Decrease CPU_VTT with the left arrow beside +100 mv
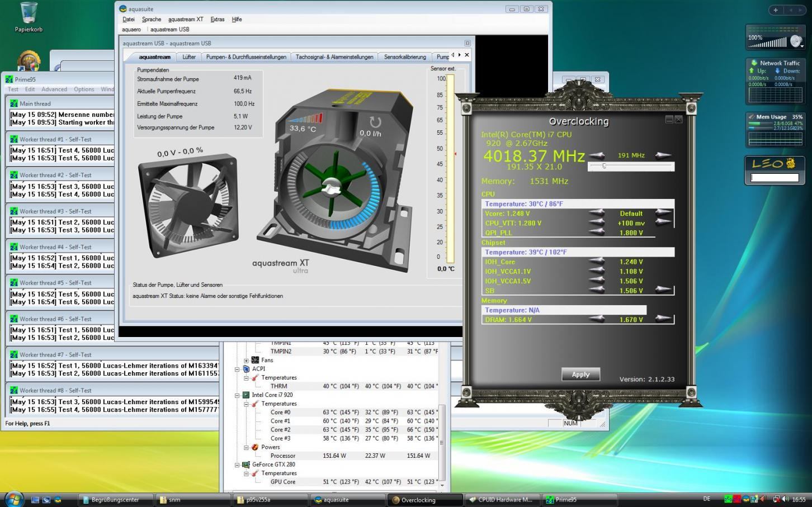The height and width of the screenshot is (507, 812). click(597, 222)
